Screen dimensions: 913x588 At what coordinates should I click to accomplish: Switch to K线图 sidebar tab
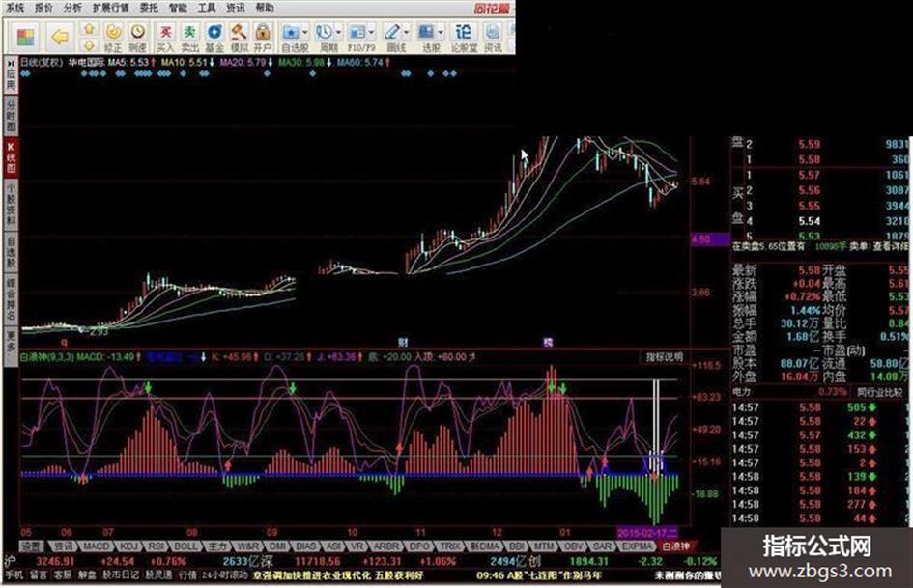click(x=11, y=157)
